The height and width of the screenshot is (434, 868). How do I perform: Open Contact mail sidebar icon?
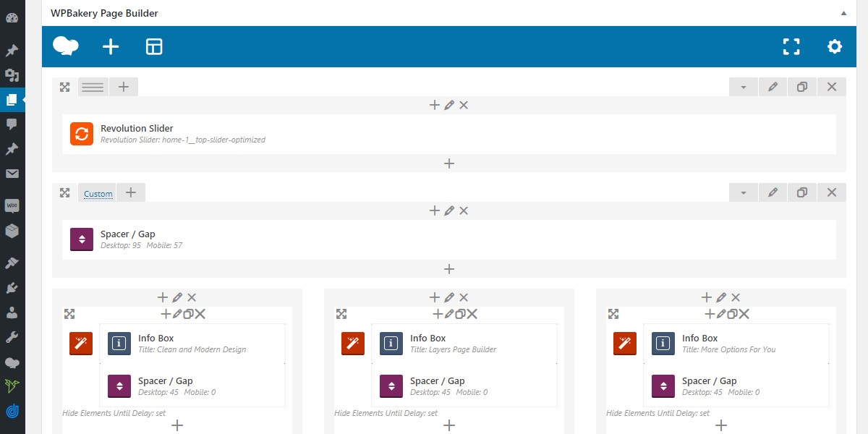click(x=12, y=174)
